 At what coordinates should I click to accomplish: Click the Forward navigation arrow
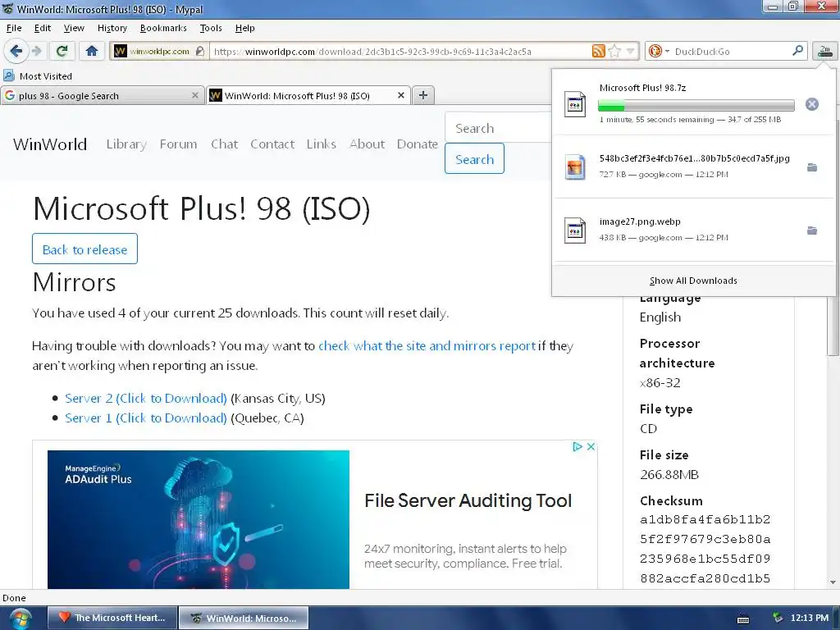pos(36,52)
